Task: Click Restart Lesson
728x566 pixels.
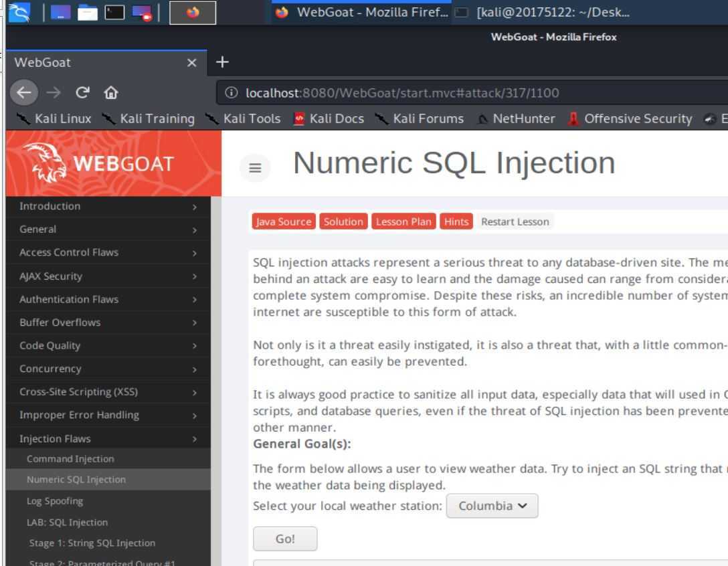Action: 515,221
